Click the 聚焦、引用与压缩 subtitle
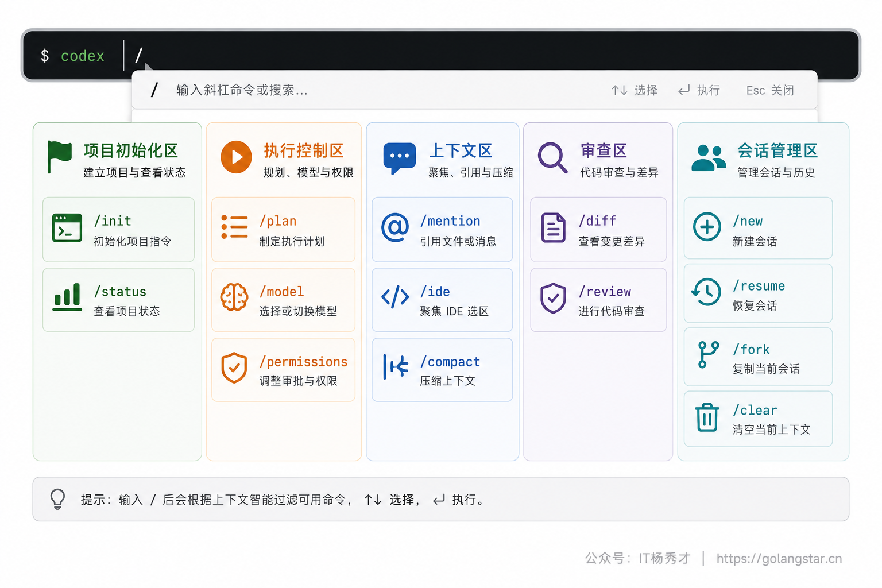Image resolution: width=882 pixels, height=588 pixels. (x=471, y=173)
